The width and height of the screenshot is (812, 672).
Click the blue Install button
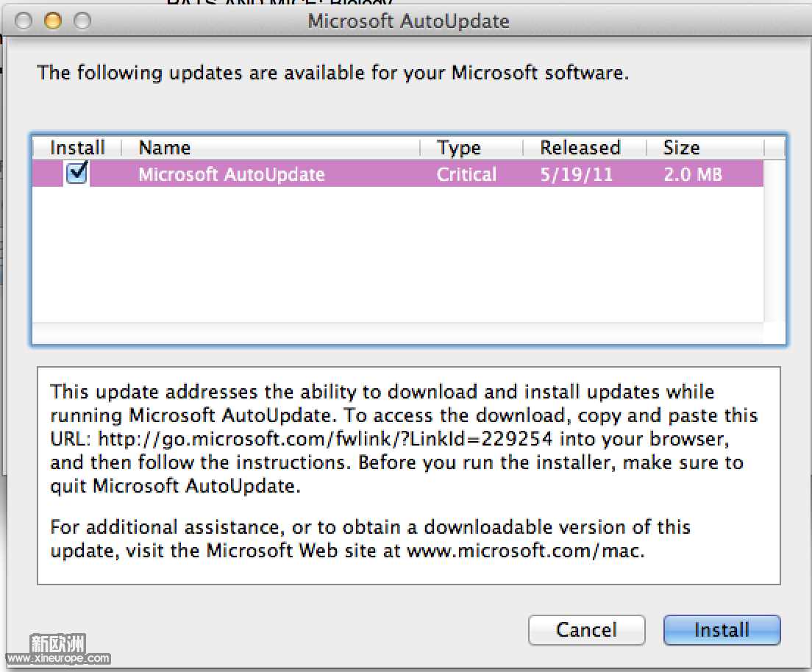coord(722,629)
